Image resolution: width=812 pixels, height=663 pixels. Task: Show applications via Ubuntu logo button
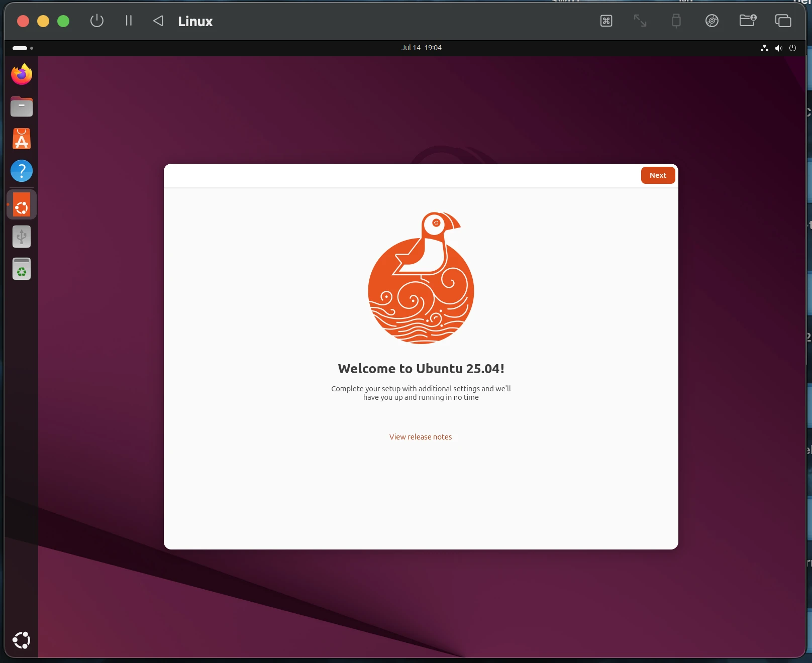click(x=22, y=640)
